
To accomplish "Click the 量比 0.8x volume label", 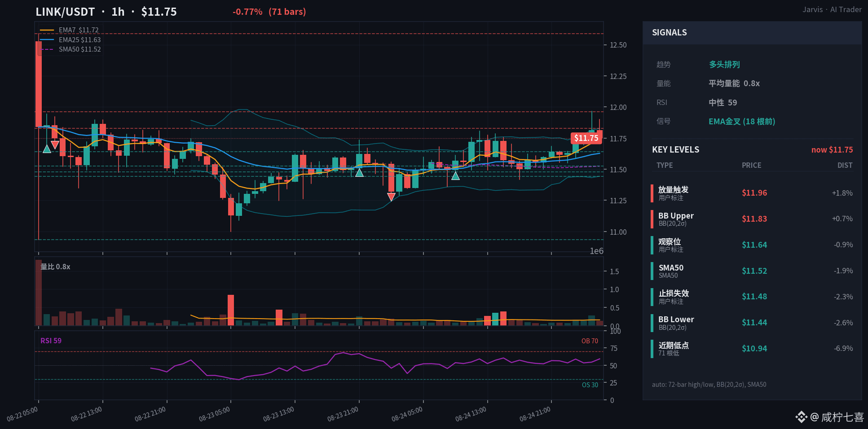I will (x=55, y=267).
